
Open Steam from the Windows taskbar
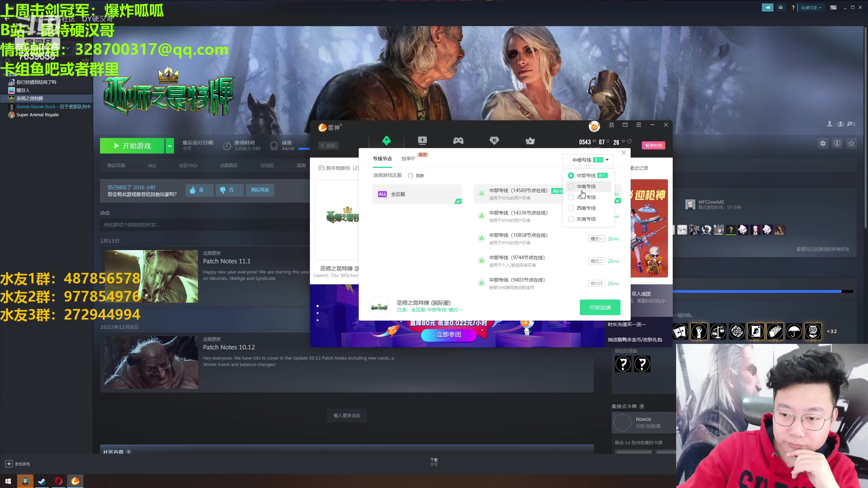42,481
